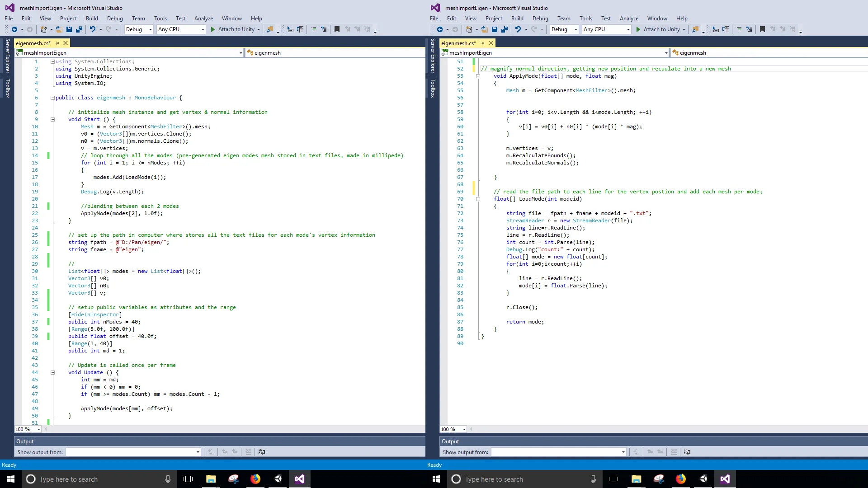Viewport: 868px width, 488px height.
Task: Click Open File icon in right toolbar
Action: (x=484, y=29)
